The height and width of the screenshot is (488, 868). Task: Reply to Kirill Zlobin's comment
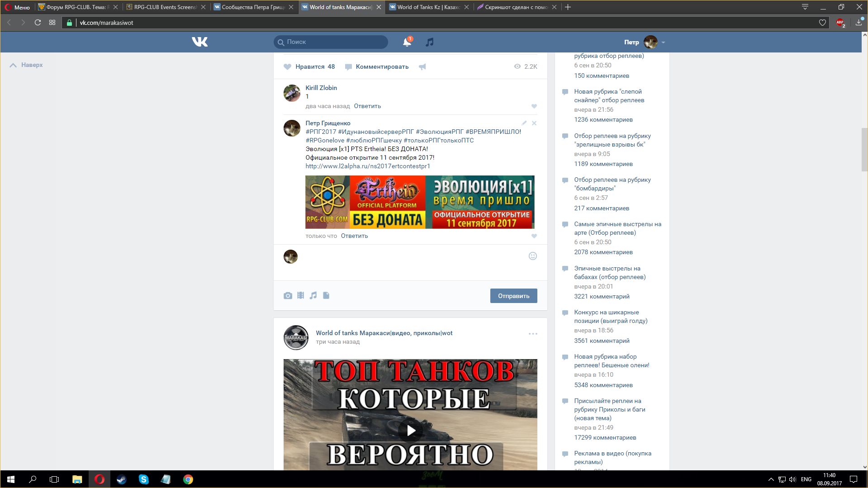coord(367,106)
